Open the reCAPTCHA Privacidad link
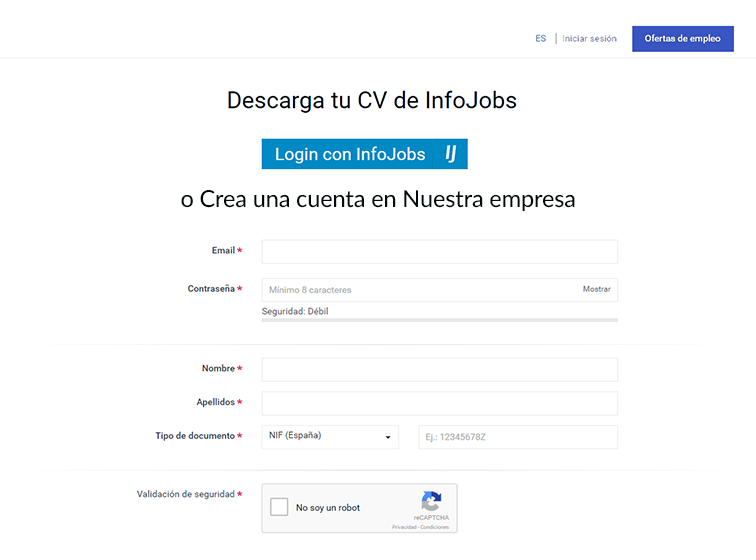Screen dimensions: 756x560 (404, 527)
